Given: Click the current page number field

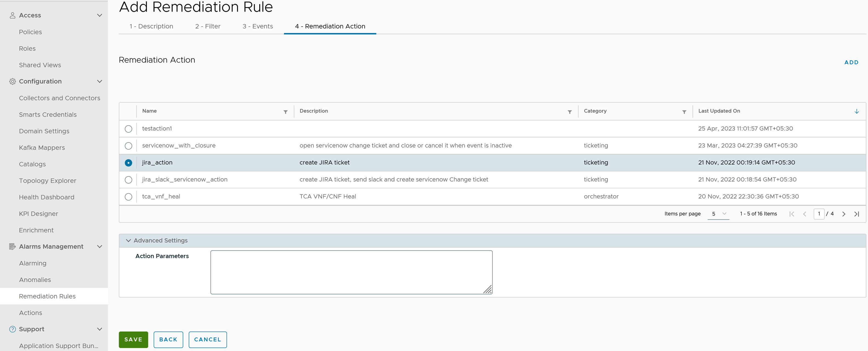Looking at the screenshot, I should pos(819,214).
